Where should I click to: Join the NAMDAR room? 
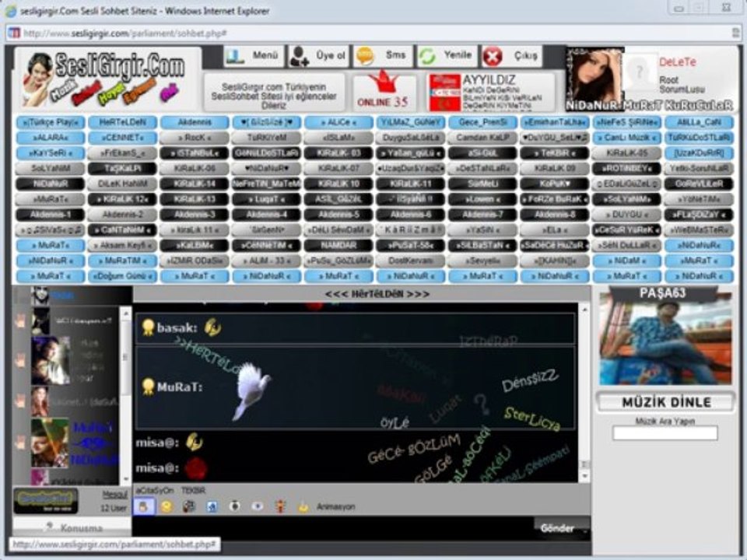[x=338, y=245]
